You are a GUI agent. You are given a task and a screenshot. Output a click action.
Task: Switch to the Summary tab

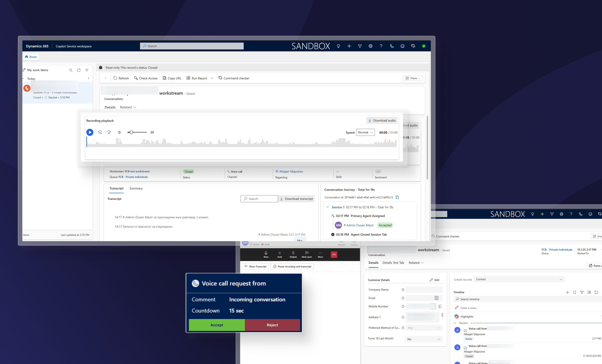tap(136, 188)
